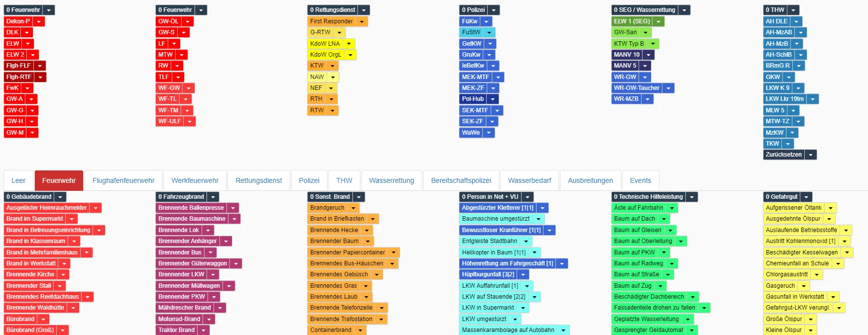Choose the LKW Lkr 19tm vehicle button

pyautogui.click(x=784, y=99)
